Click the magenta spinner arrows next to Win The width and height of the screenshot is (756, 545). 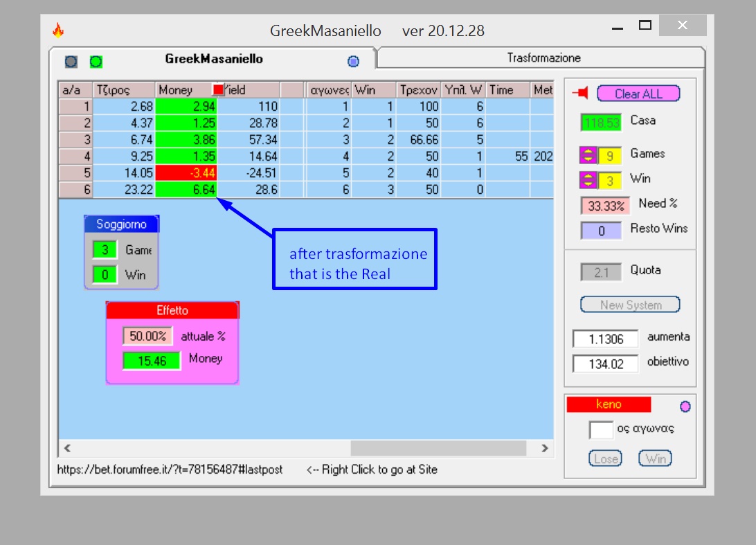(588, 180)
